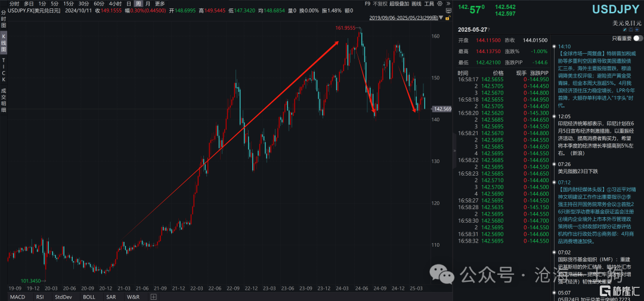Select the StdDev indicator tab
Screen dimensions: 644x301
pos(63,297)
